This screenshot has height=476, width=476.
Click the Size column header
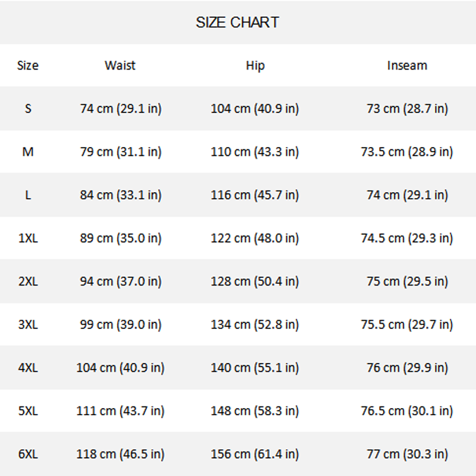(x=28, y=65)
